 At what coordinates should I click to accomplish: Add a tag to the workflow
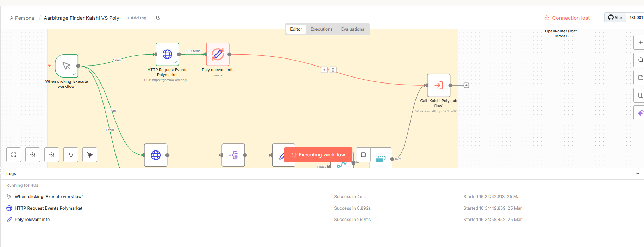tap(137, 18)
